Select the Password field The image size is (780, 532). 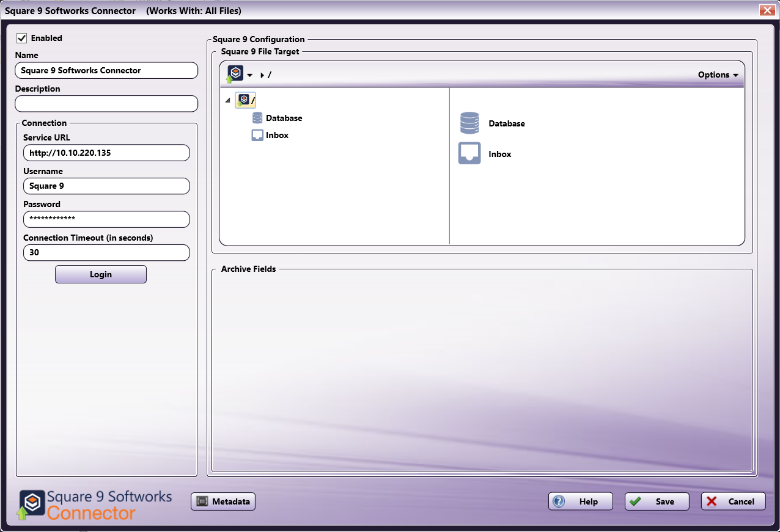tap(106, 219)
